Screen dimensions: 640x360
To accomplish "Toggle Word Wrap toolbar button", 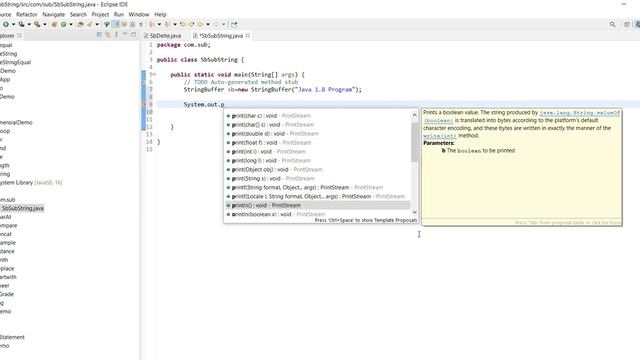I will [x=124, y=24].
